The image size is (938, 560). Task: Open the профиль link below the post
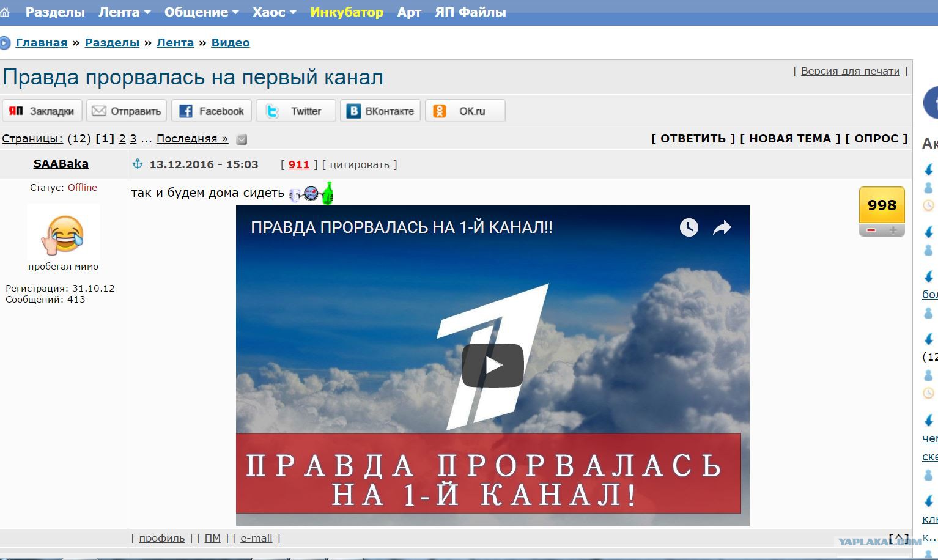click(161, 538)
